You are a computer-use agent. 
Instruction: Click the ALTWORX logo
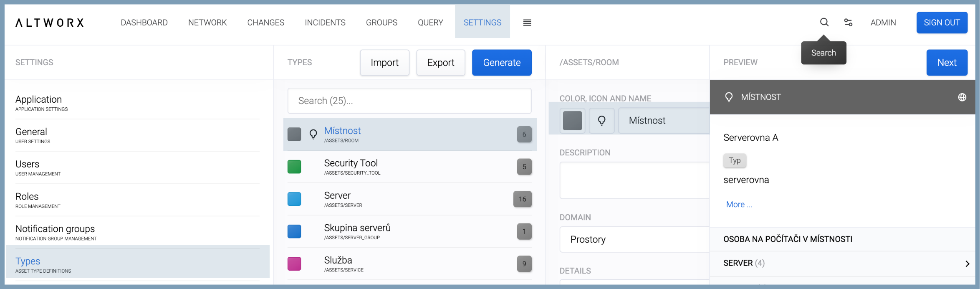[x=50, y=23]
